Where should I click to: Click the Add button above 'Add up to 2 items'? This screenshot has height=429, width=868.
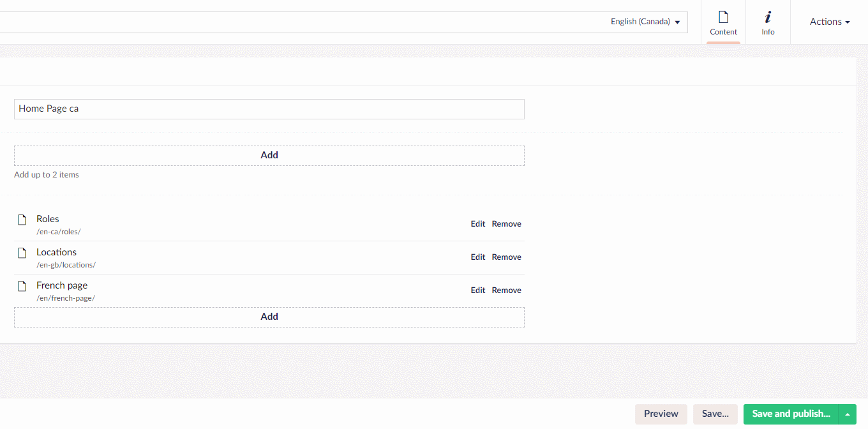click(269, 155)
